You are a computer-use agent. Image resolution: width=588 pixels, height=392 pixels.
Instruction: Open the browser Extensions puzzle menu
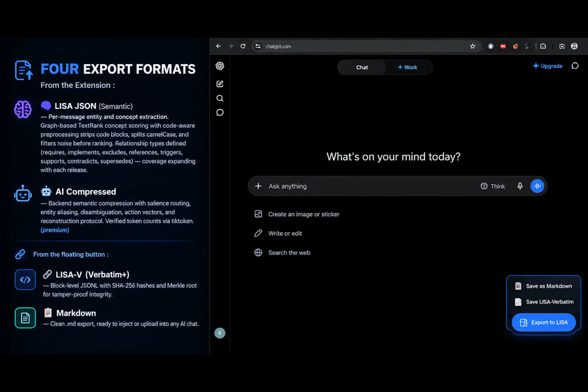(x=543, y=46)
